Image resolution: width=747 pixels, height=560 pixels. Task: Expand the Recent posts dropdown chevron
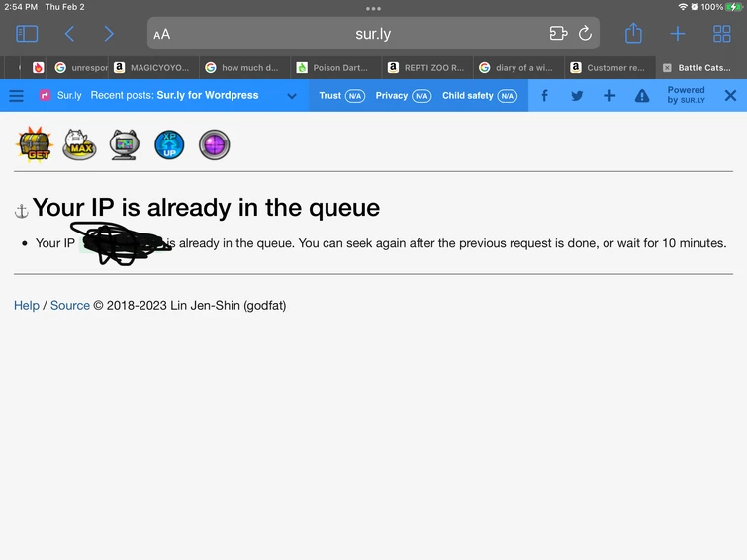(x=292, y=96)
